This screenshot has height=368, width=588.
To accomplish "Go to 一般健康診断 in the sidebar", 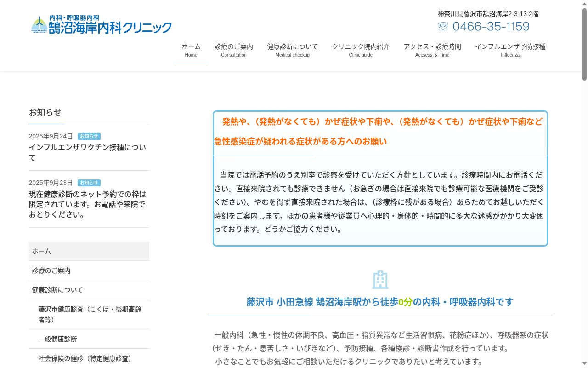I will [x=89, y=339].
